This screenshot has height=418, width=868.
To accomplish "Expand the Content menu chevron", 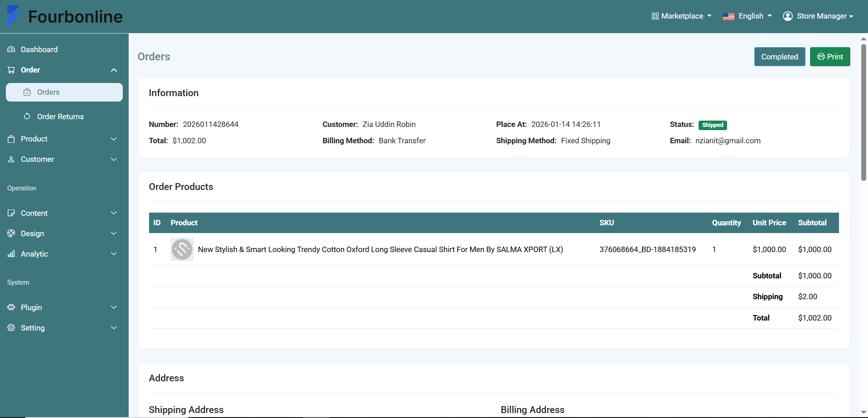I will [x=114, y=213].
